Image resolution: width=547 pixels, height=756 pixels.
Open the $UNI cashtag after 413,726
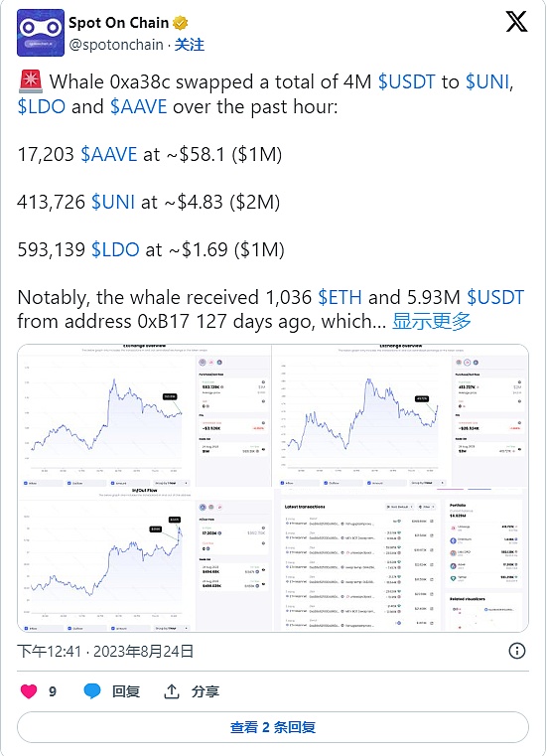[113, 202]
